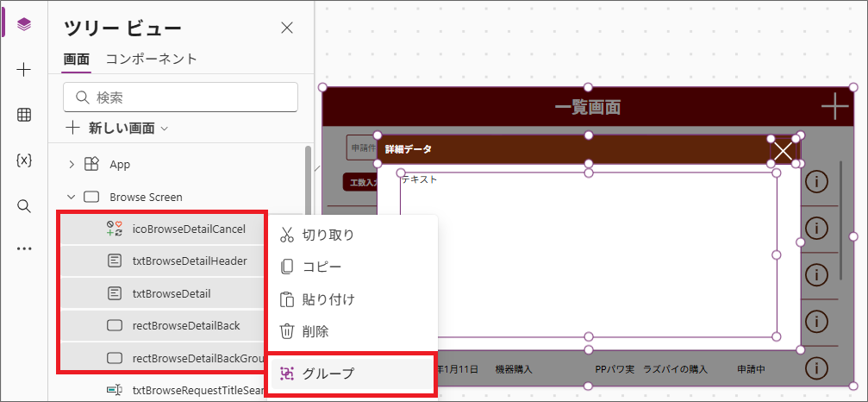Click the 検索 search input field
The image size is (868, 402).
click(x=180, y=97)
